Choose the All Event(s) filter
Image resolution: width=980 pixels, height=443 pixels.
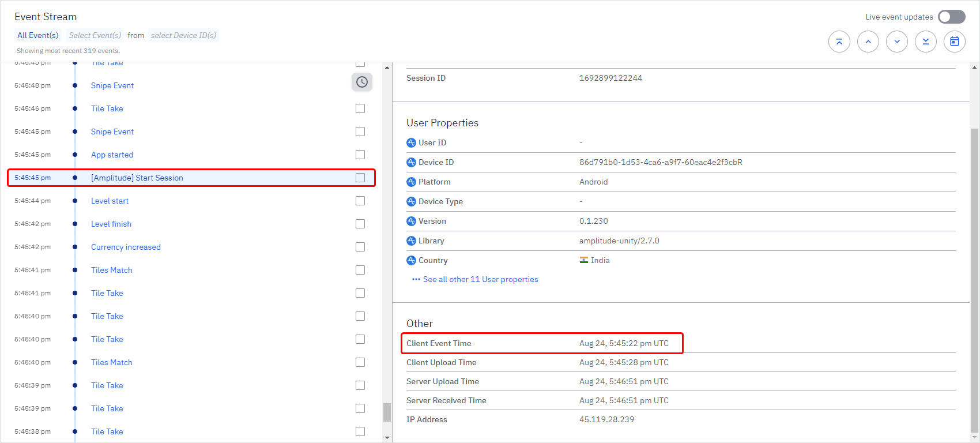[x=38, y=35]
